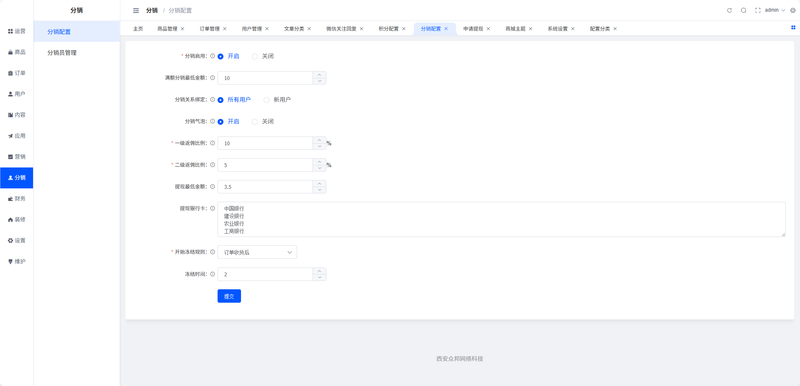Select 关闭 for 分销气泡
The height and width of the screenshot is (386, 800).
click(263, 121)
